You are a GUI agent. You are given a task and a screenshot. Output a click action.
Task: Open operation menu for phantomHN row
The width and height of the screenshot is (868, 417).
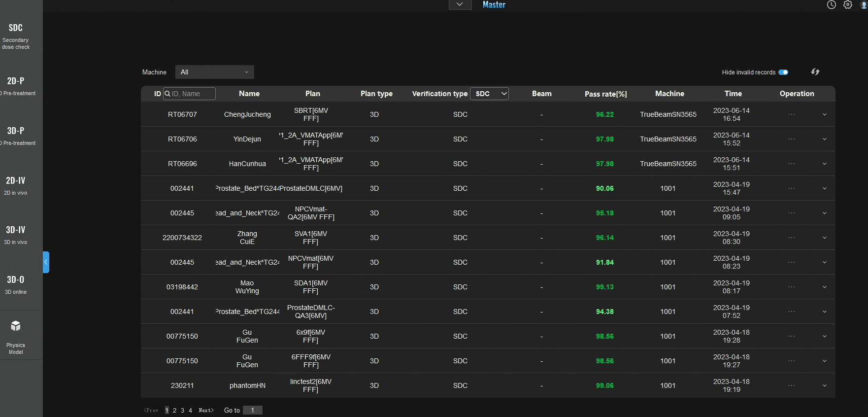791,385
